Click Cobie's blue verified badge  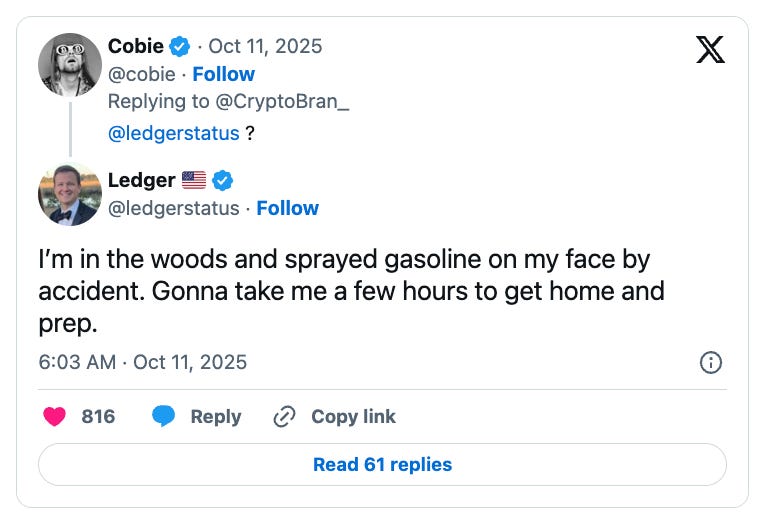179,47
